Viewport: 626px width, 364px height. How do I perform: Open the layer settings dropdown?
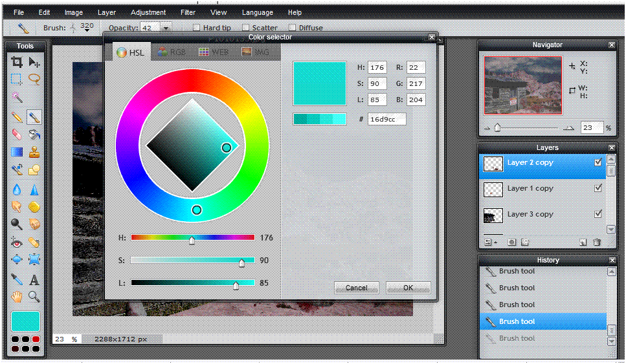click(x=489, y=242)
